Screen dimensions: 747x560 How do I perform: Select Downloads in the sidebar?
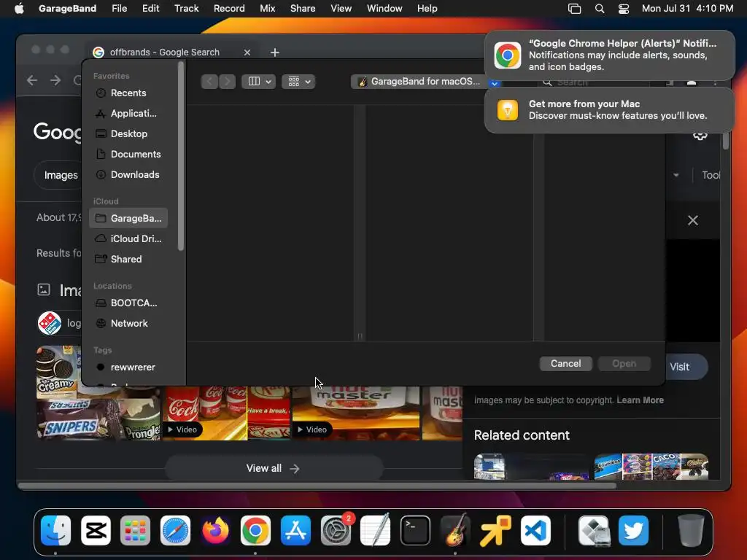coord(128,175)
